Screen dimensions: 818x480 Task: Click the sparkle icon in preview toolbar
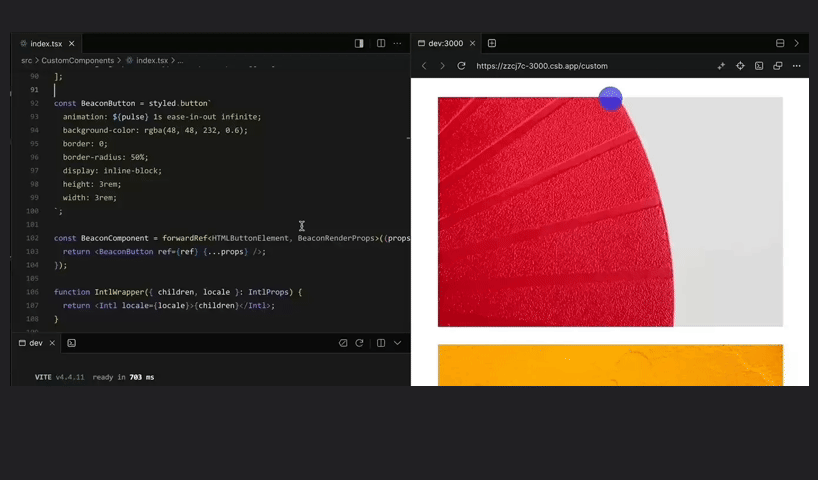point(721,66)
